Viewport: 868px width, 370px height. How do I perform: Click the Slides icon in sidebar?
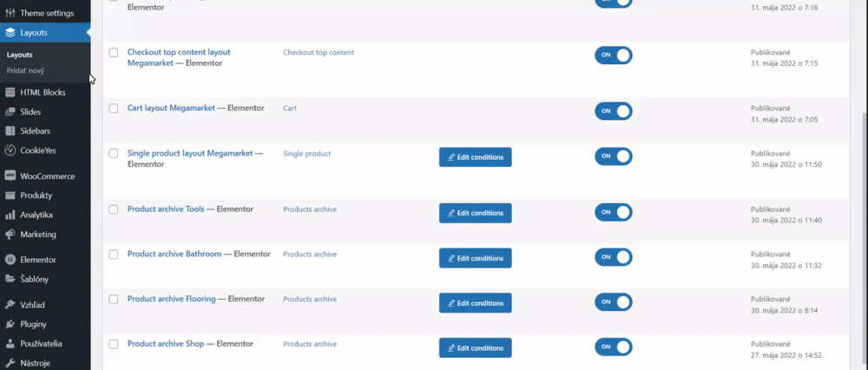tap(10, 112)
